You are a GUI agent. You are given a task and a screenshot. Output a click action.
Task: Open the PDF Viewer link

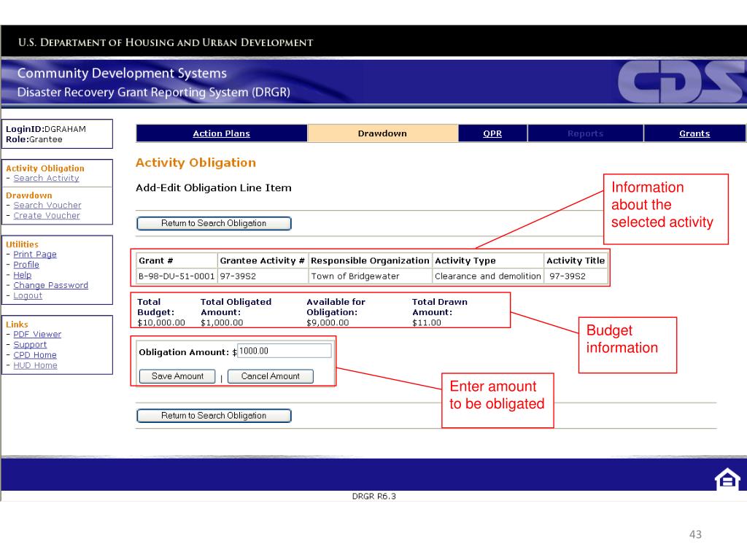pyautogui.click(x=37, y=334)
